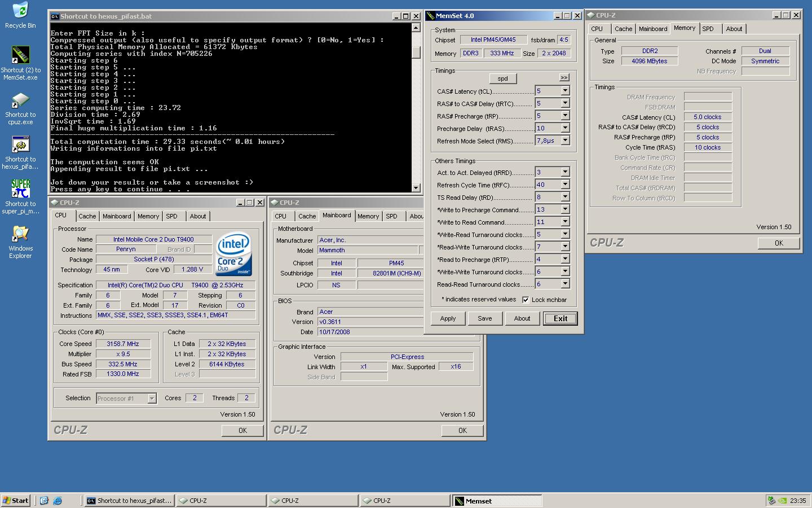The height and width of the screenshot is (508, 812).
Task: Expand the Write to Read Command dropdown
Action: 564,222
